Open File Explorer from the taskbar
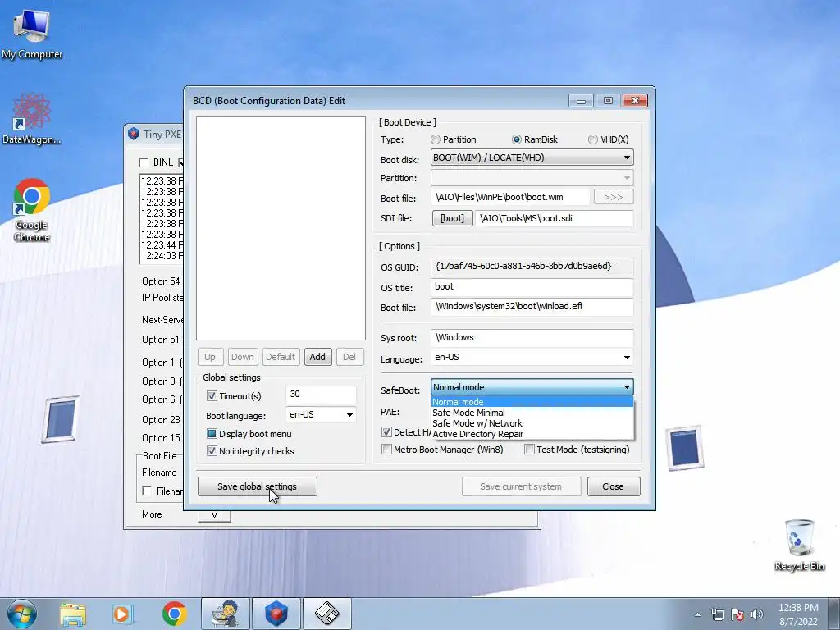This screenshot has width=840, height=630. (73, 614)
